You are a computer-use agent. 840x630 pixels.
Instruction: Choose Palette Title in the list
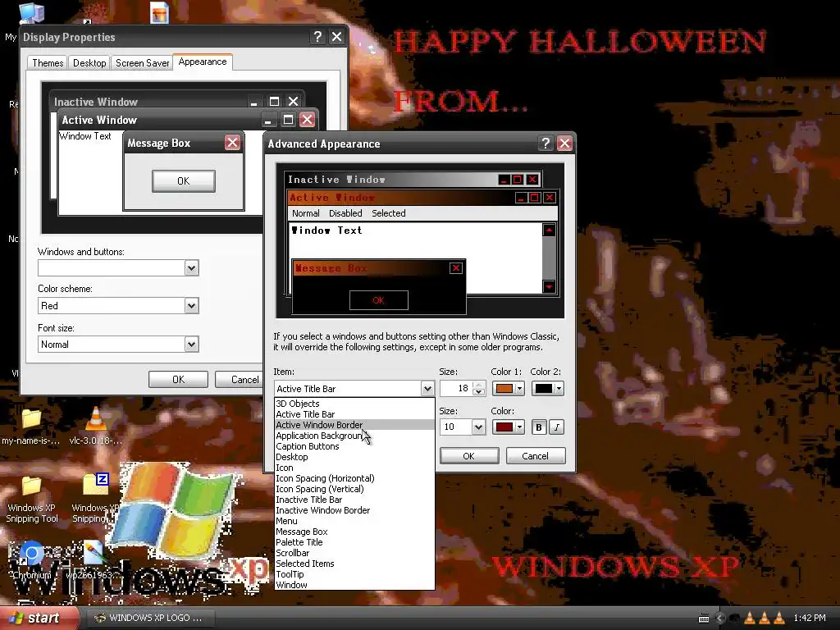click(354, 542)
